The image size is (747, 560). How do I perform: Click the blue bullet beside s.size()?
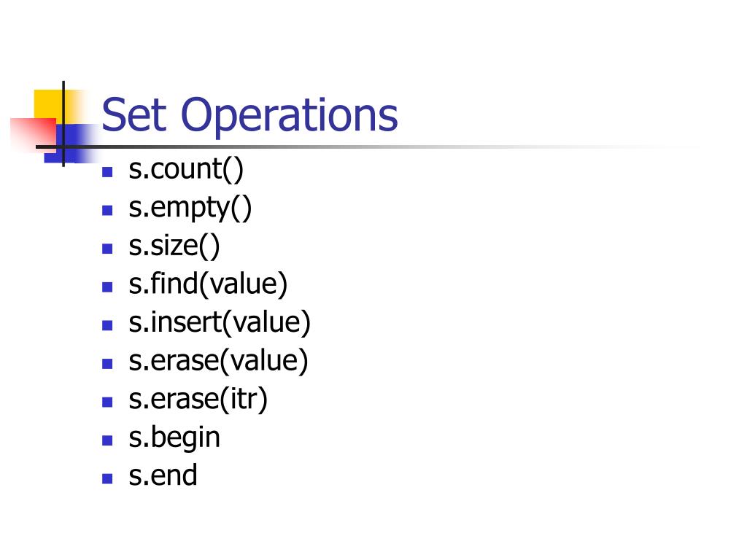pos(107,249)
